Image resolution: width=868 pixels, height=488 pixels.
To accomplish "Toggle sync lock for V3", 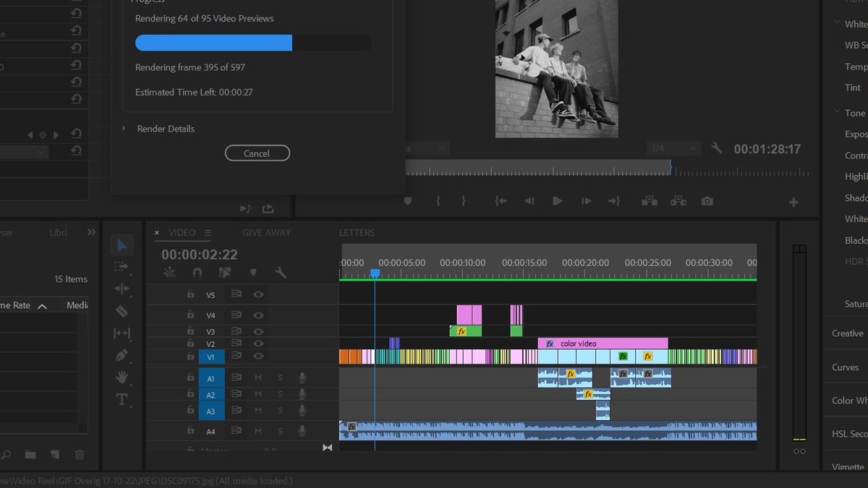I will click(x=236, y=331).
